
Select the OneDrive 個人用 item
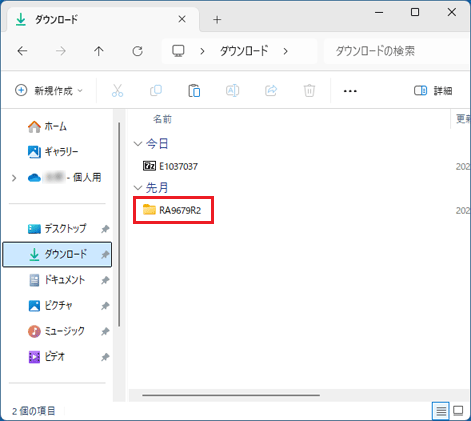[64, 178]
